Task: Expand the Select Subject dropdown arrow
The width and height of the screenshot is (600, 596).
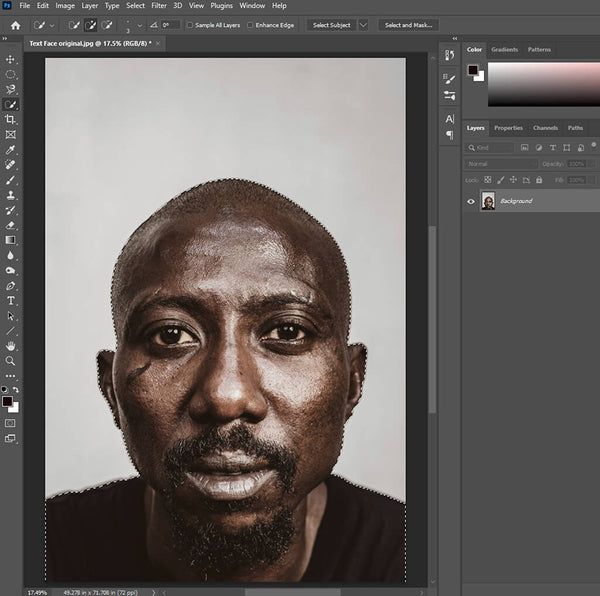Action: point(362,25)
